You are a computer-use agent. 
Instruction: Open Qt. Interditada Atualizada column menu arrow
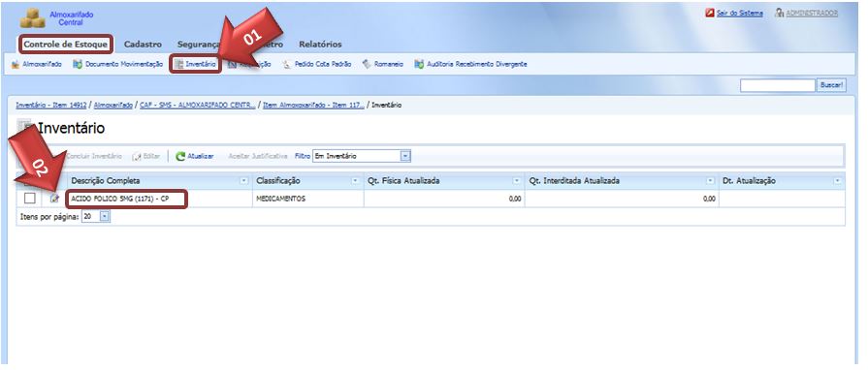click(710, 181)
